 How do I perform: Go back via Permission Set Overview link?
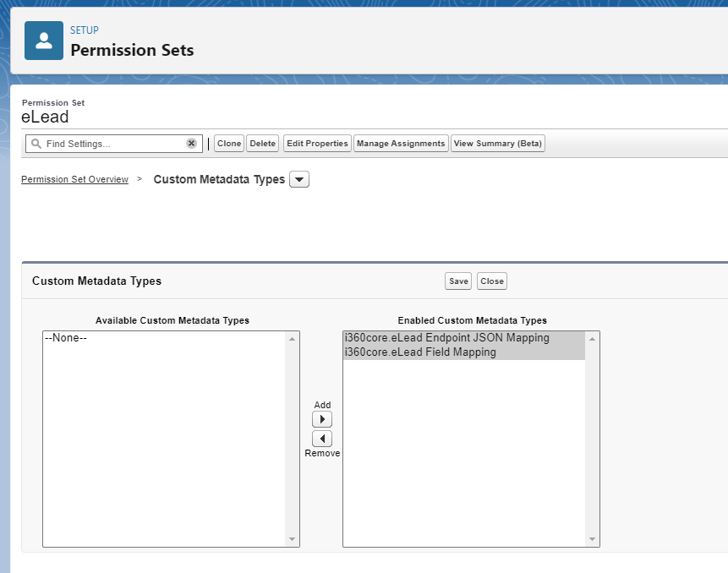point(74,179)
